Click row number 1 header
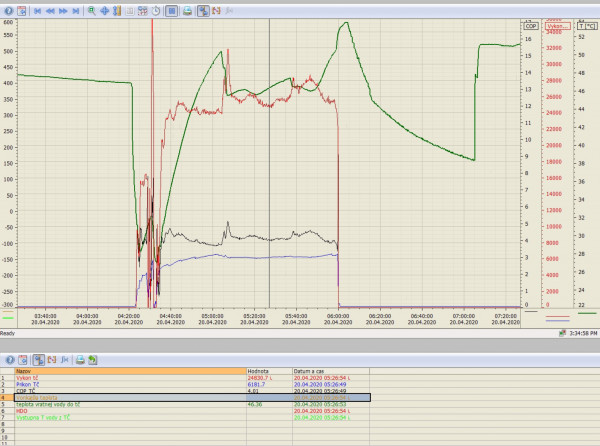Viewport: 600px width, 446px height. coord(7,378)
